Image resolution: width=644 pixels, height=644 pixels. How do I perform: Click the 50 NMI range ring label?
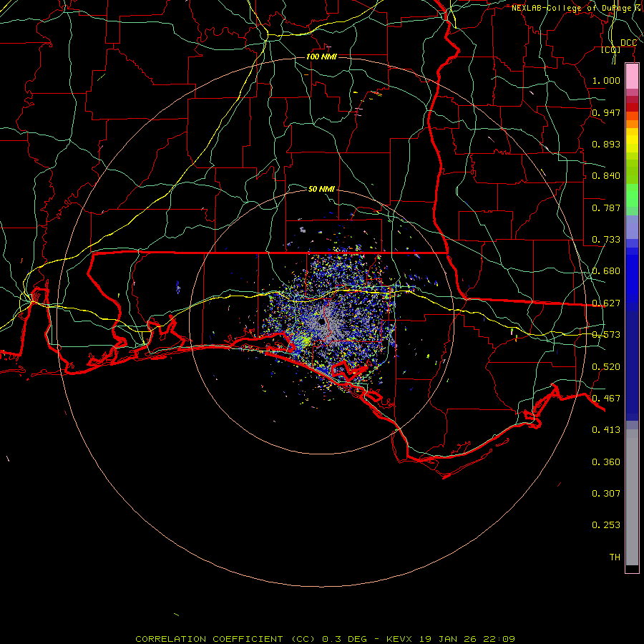coord(321,189)
